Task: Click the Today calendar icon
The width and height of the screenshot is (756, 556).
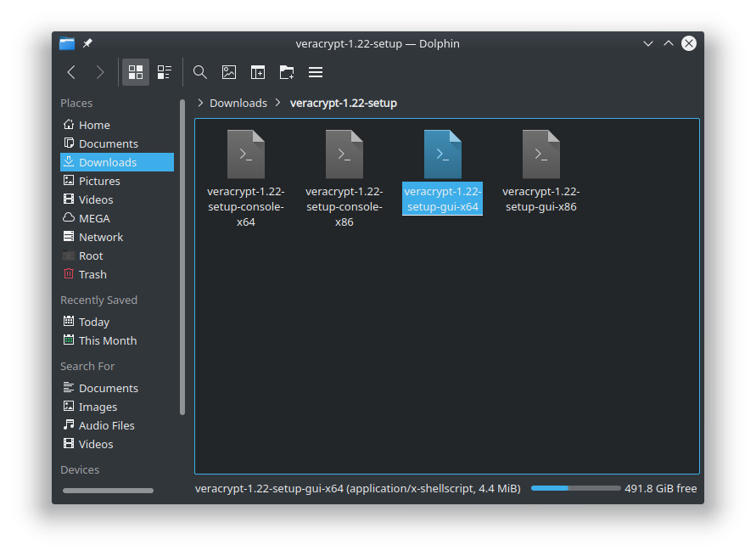Action: click(x=69, y=321)
